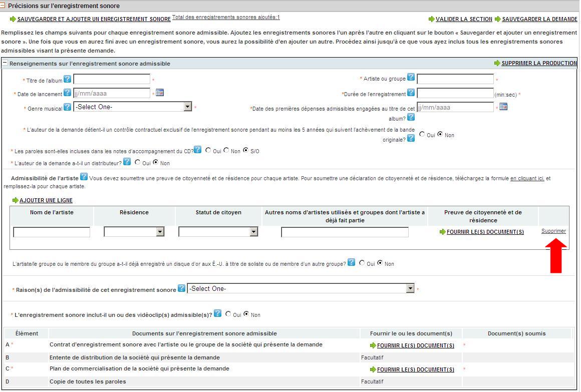This screenshot has height=392, width=581.
Task: Open help for Admissibilité de l'artiste
Action: pyautogui.click(x=84, y=177)
